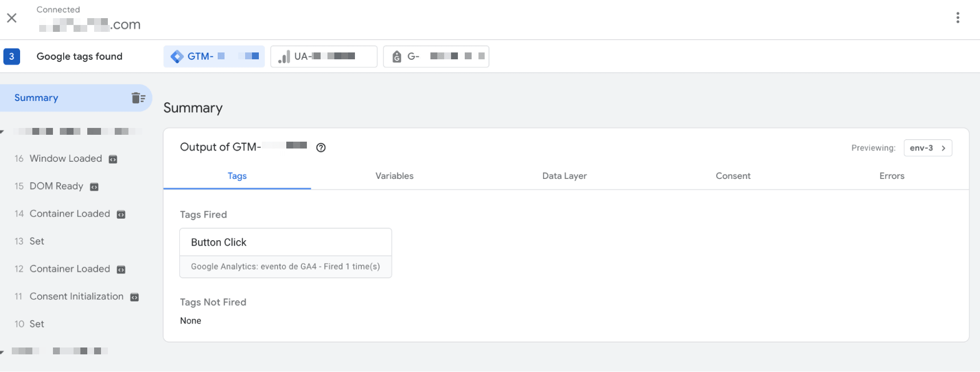
Task: Click the Previewing: label
Action: pyautogui.click(x=873, y=148)
